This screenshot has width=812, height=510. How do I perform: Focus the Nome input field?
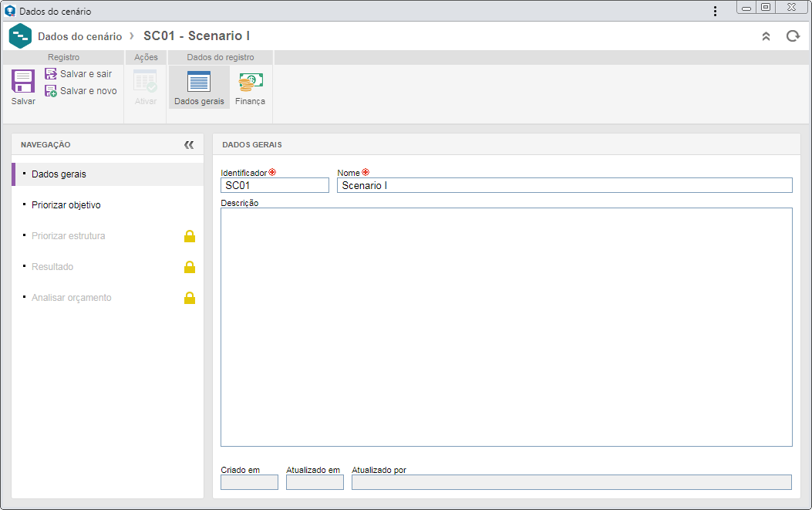point(564,185)
